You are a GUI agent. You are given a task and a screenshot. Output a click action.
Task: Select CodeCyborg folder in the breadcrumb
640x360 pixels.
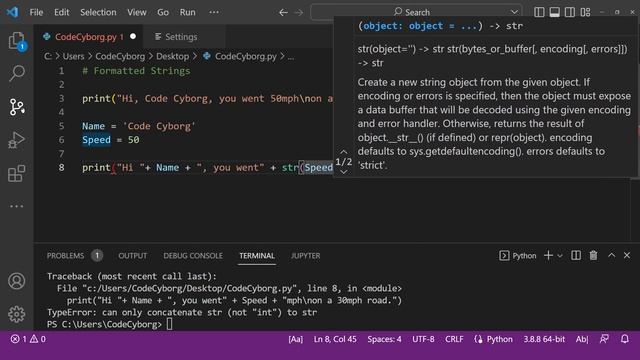[120, 56]
